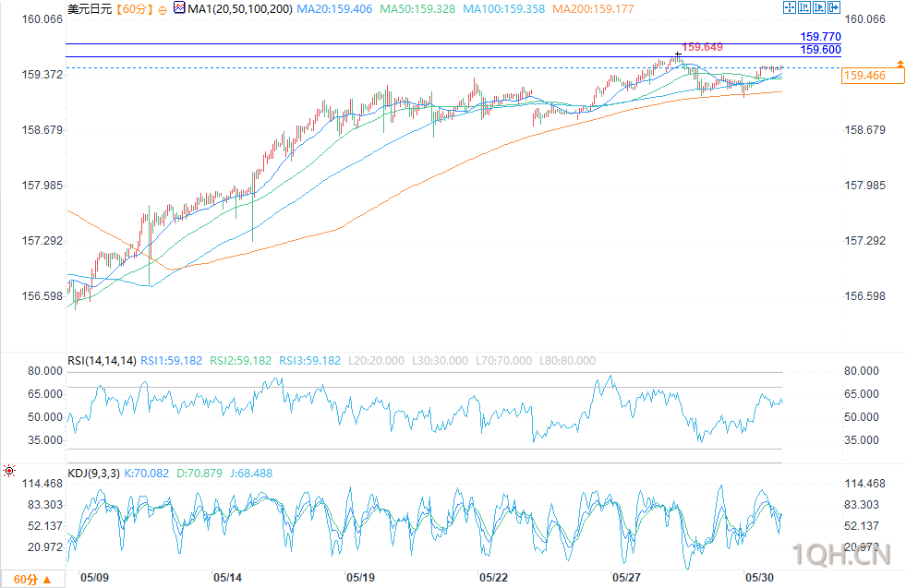Click the 05/27 date on time axis
Screen dimensions: 906x588
[x=626, y=578]
